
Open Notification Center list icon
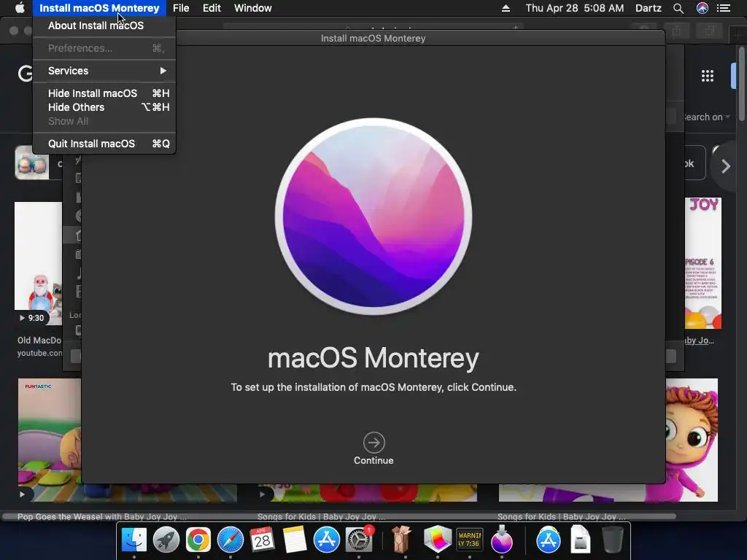[724, 8]
